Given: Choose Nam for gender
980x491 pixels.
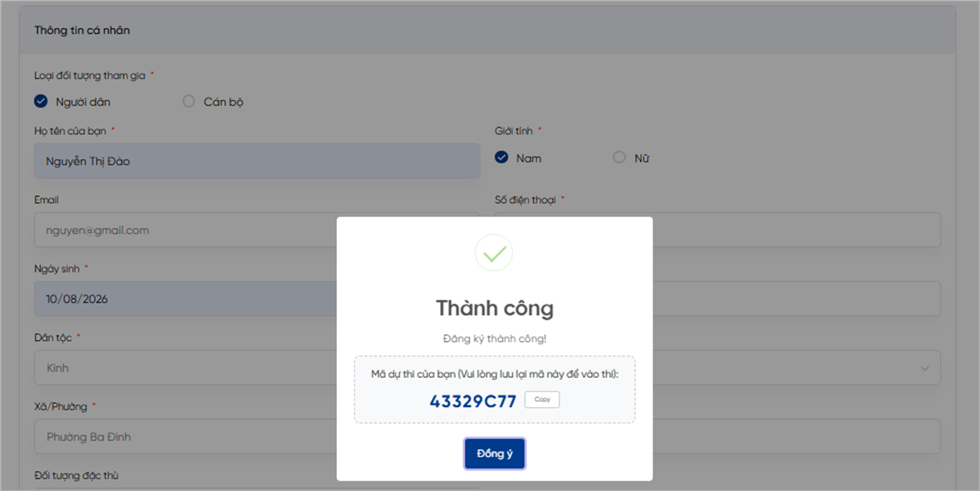Looking at the screenshot, I should 502,158.
